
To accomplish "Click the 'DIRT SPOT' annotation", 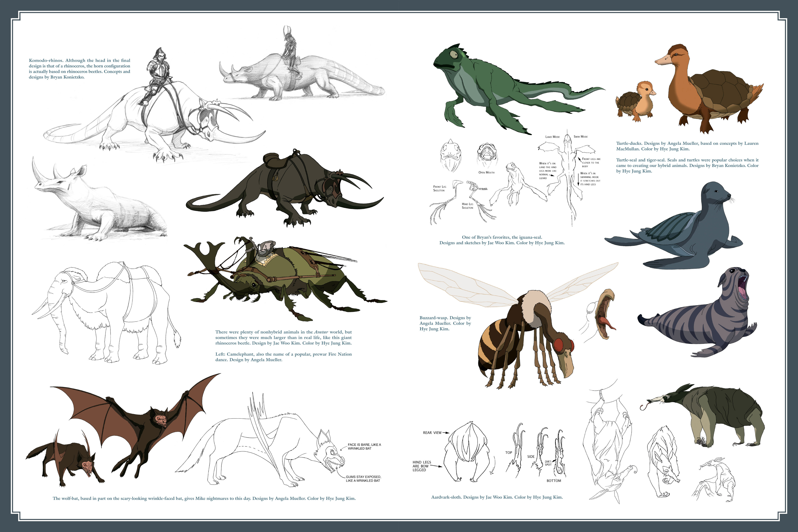I will [x=548, y=463].
